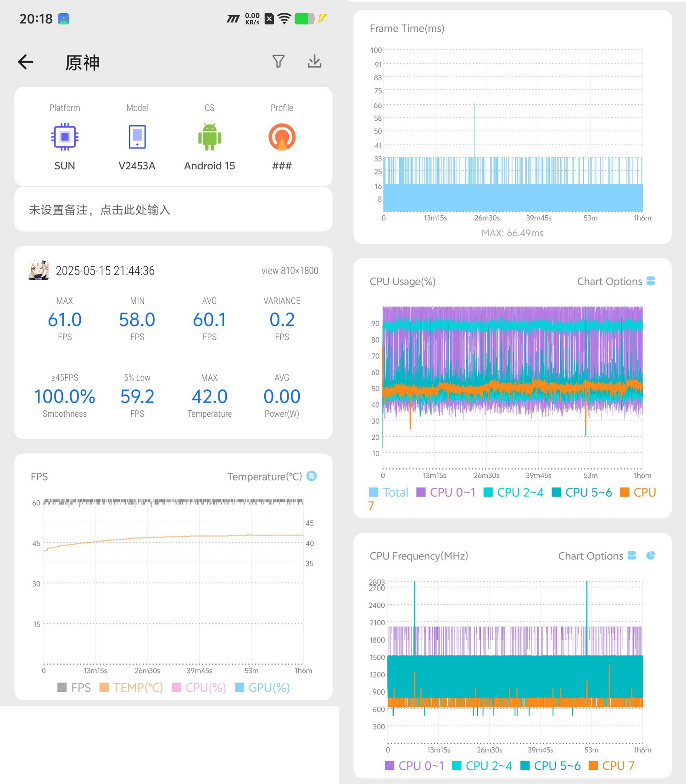Tap the 58.0 MIN FPS value

click(x=137, y=319)
